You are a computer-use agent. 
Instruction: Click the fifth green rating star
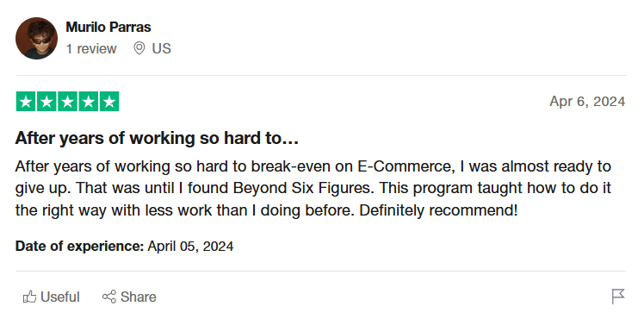(109, 102)
